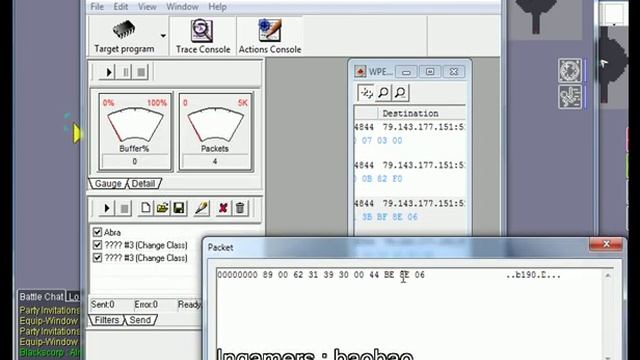The height and width of the screenshot is (360, 640).
Task: Open the View menu
Action: pyautogui.click(x=147, y=7)
